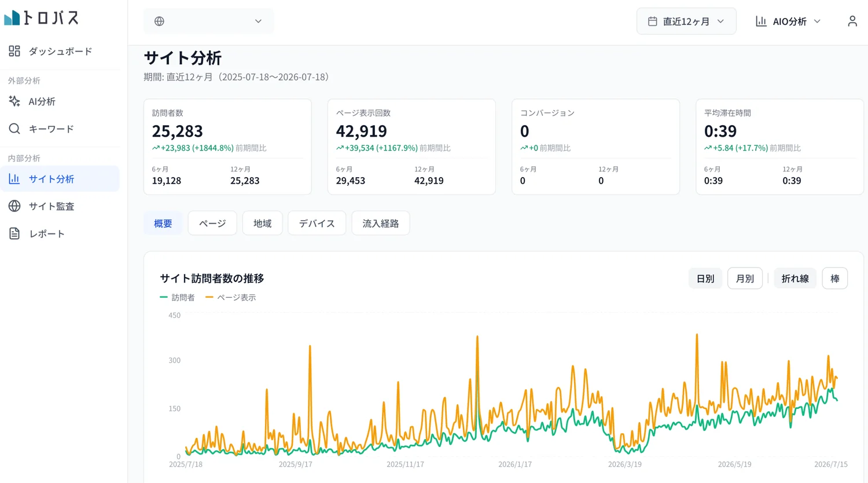
Task: Open the ダッシュボード grid icon
Action: click(x=14, y=51)
